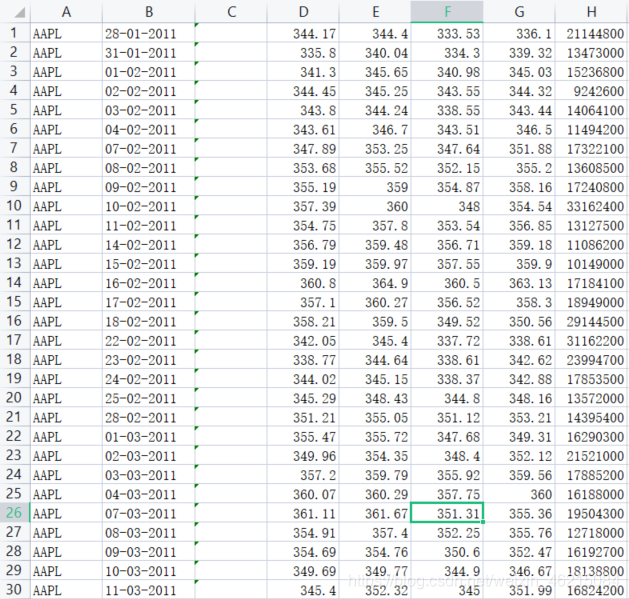Click empty cell C18
Image resolution: width=629 pixels, height=599 pixels.
(231, 359)
